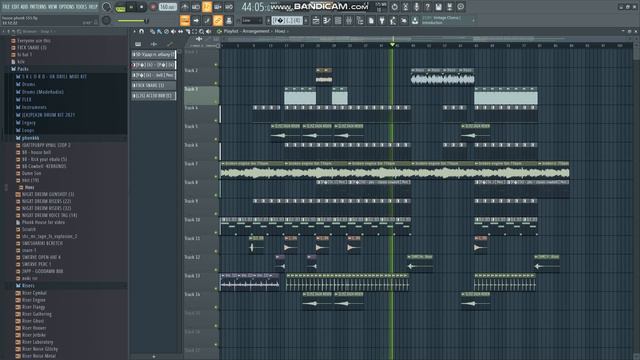Open the ADD menu
This screenshot has height=360, width=640.
(24, 7)
